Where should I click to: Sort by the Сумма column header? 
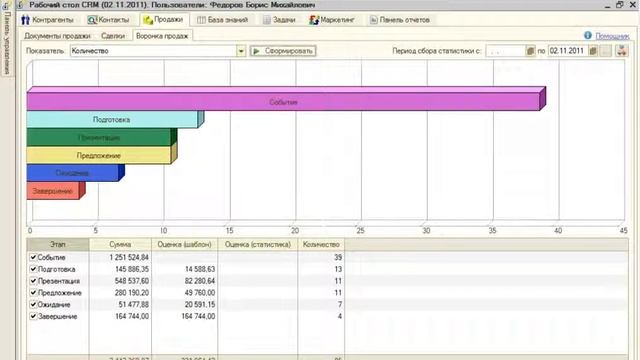point(120,244)
